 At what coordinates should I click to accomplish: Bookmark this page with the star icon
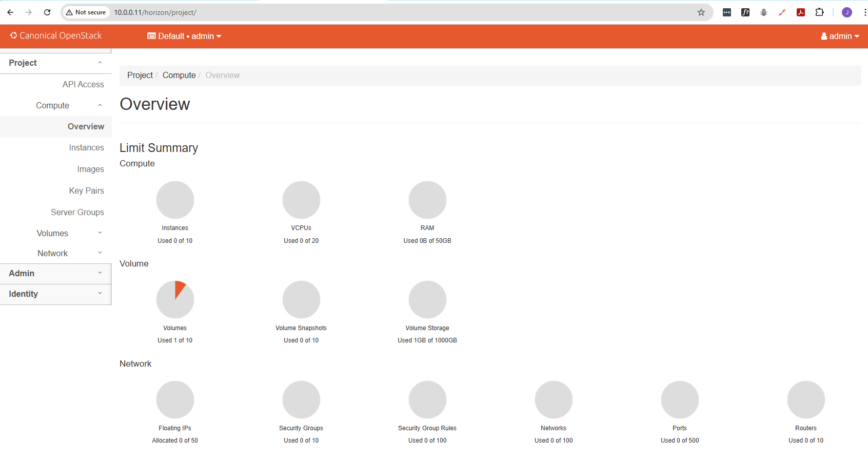[x=701, y=12]
